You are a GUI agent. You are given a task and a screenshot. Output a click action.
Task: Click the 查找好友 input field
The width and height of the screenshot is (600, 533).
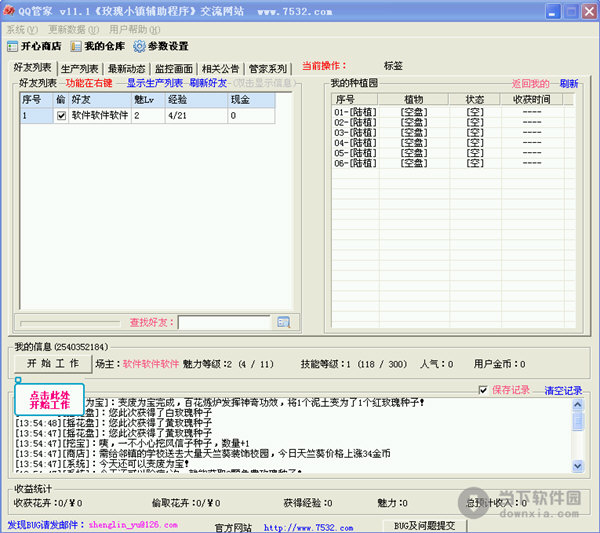tap(224, 323)
